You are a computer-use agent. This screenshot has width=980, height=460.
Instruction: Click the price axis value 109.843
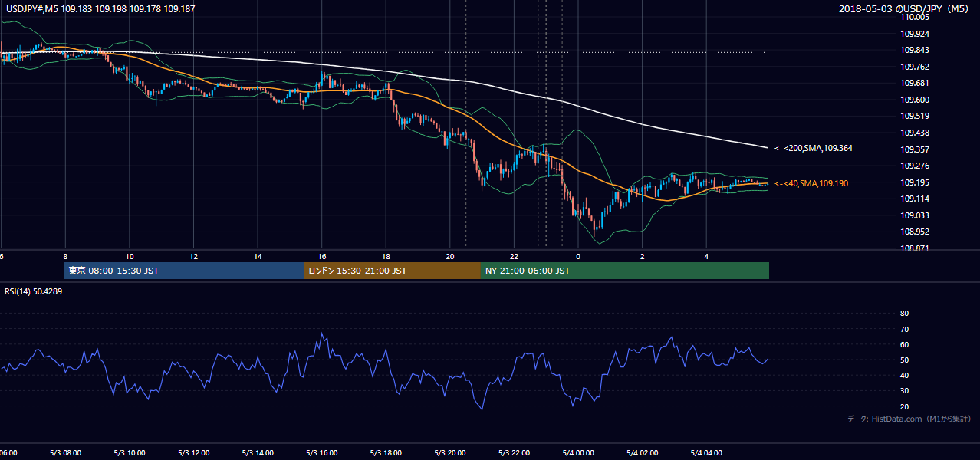pos(915,50)
